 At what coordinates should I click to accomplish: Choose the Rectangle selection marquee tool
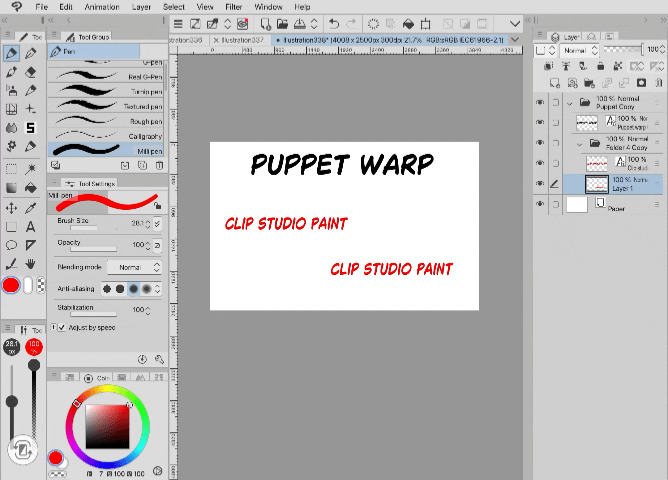tap(12, 169)
